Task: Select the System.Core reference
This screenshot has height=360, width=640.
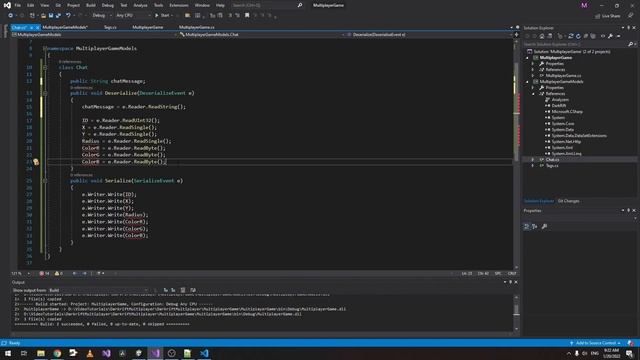Action: click(x=562, y=124)
